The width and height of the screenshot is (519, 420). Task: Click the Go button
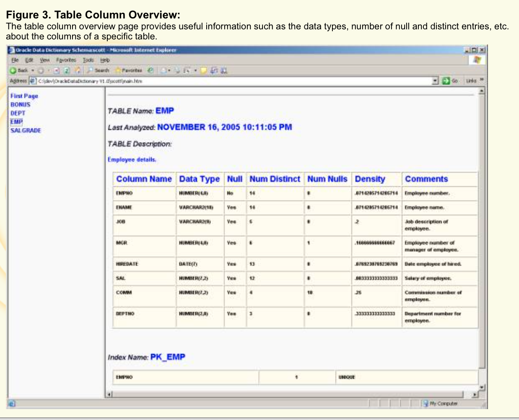coord(449,80)
